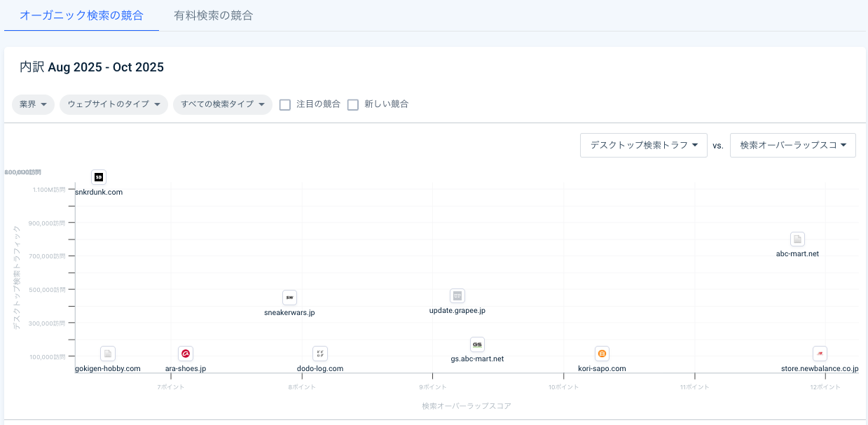Click the 1.100M訪問 axis value
Screen dimensions: 868x425
(x=49, y=189)
